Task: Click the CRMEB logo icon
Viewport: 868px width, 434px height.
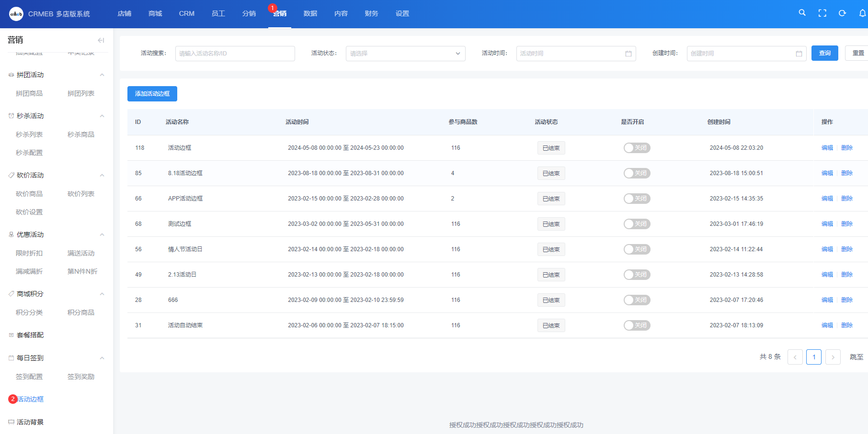Action: pyautogui.click(x=16, y=14)
